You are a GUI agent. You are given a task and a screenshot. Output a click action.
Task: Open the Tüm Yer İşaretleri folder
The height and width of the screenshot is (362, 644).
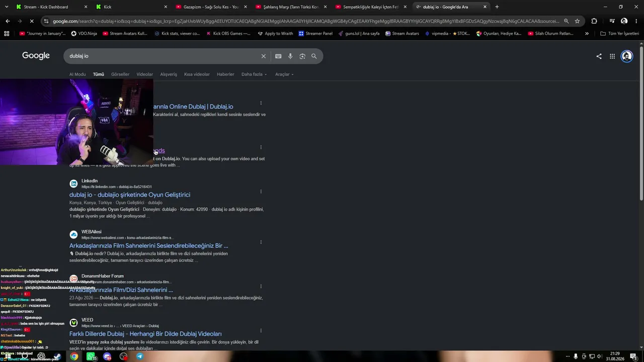[619, 34]
